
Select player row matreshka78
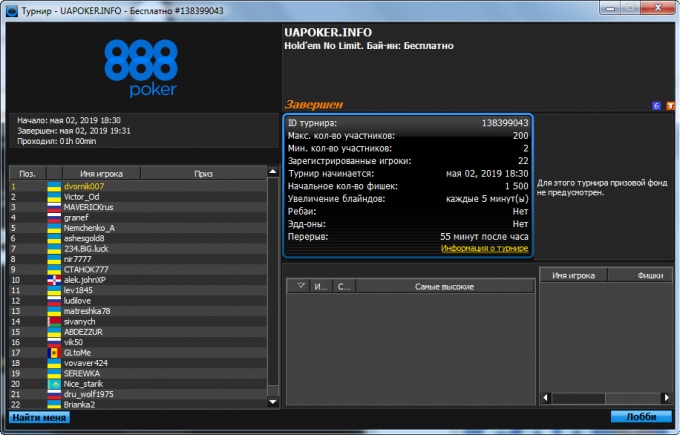(x=138, y=311)
